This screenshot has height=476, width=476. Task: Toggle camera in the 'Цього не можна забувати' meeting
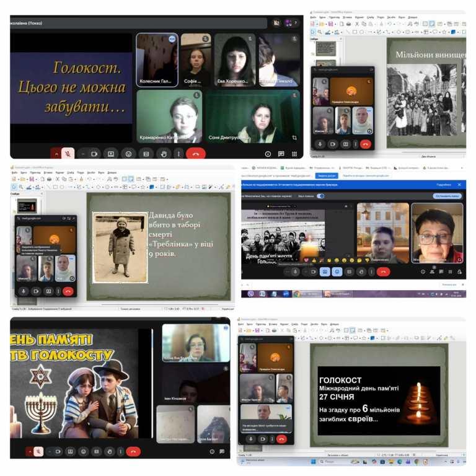(x=95, y=154)
